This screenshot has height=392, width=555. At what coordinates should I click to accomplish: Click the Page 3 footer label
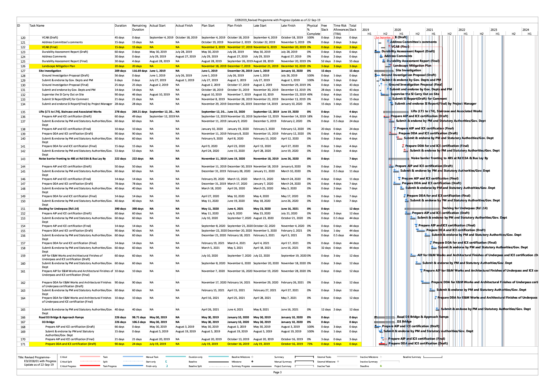tap(277, 372)
